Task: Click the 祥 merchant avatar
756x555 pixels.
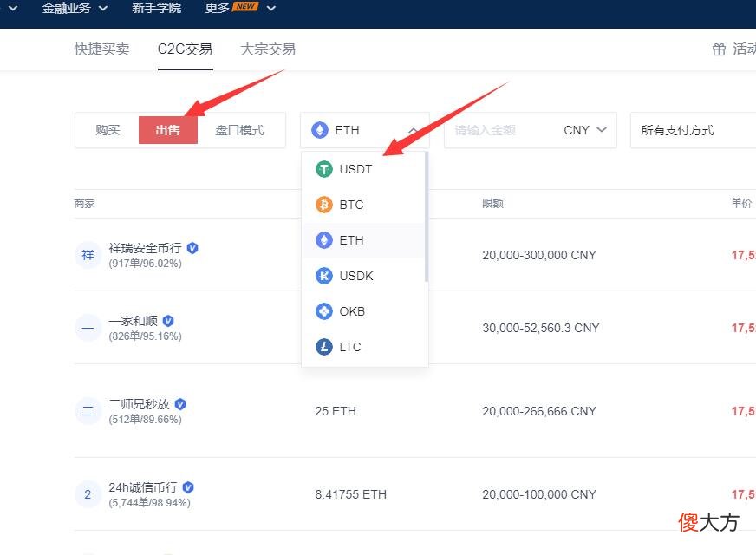Action: 88,255
